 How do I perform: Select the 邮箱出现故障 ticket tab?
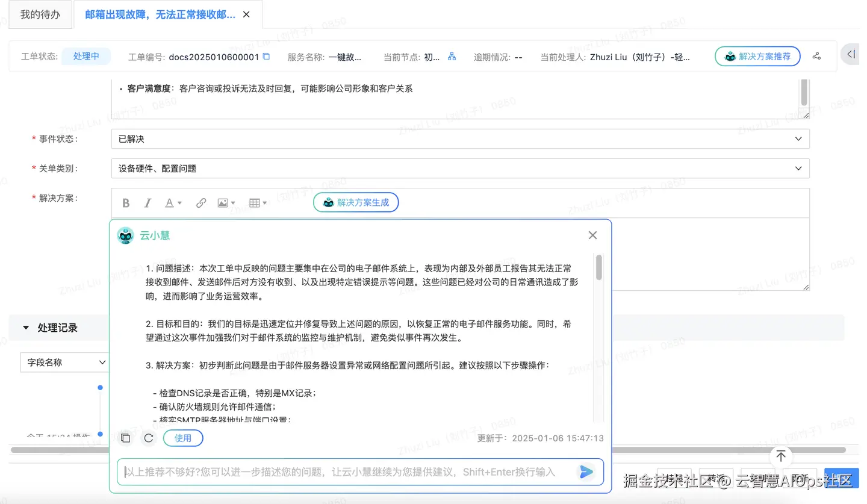point(160,14)
